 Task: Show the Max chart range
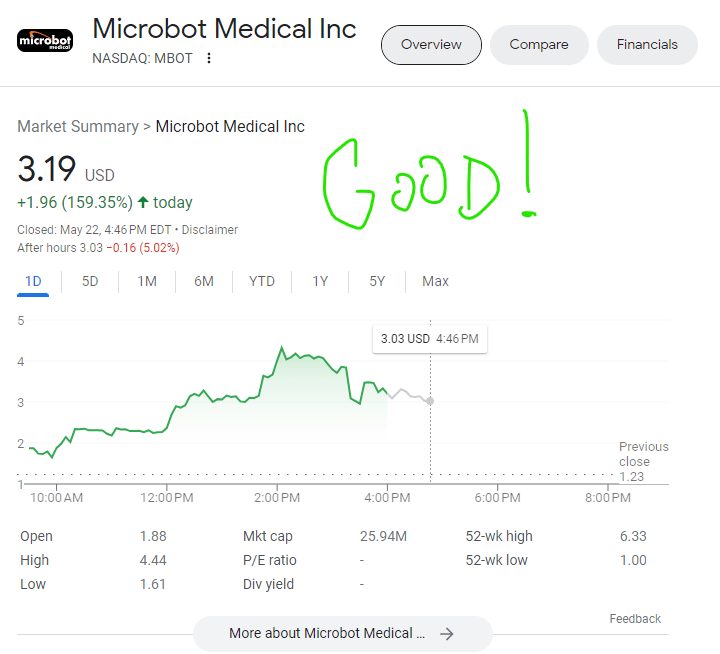[435, 281]
